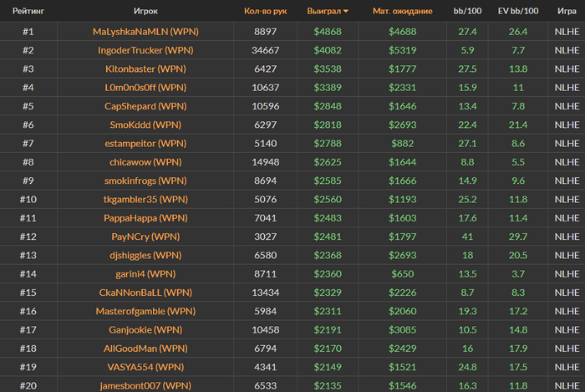Click smokinfrogs (WPN) player name

tap(145, 181)
